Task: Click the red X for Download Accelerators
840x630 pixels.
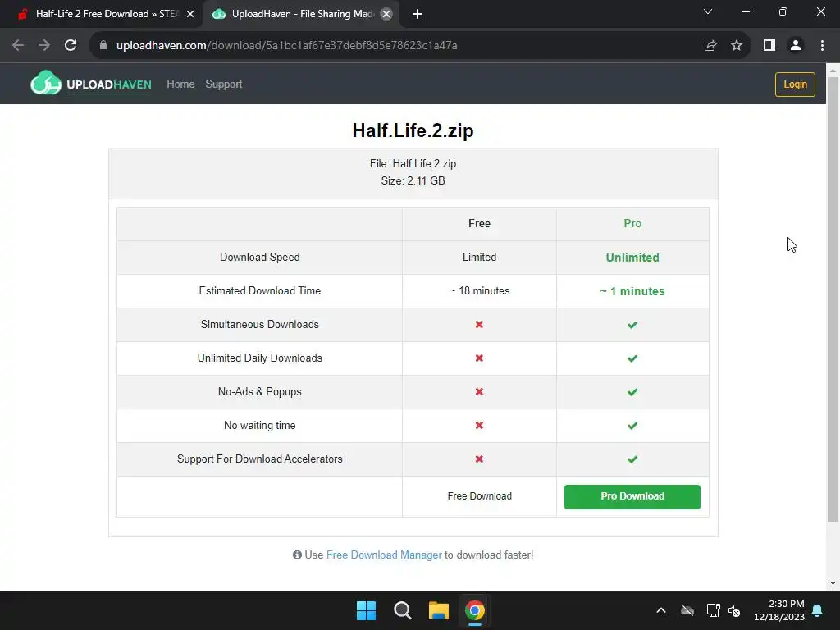Action: [x=479, y=459]
